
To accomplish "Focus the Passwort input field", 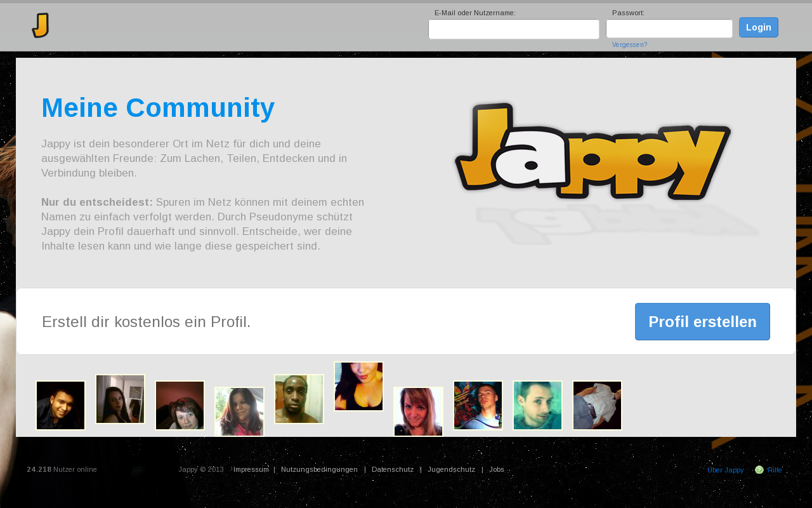I will 669,29.
